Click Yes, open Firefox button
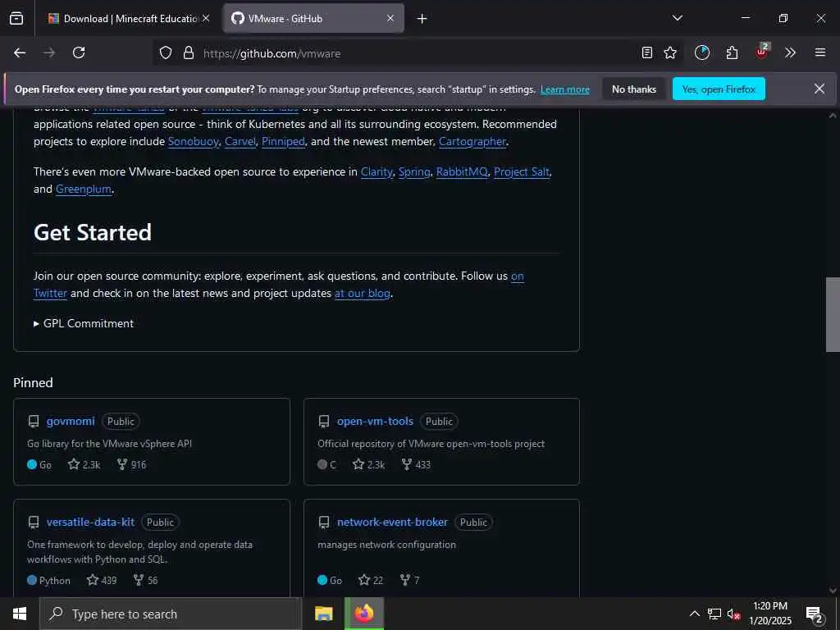 pos(719,89)
